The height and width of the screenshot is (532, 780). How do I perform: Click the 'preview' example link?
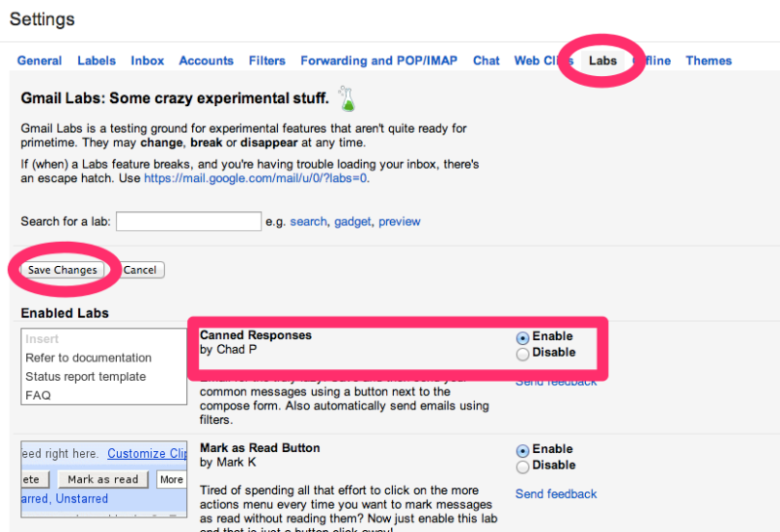pos(400,221)
